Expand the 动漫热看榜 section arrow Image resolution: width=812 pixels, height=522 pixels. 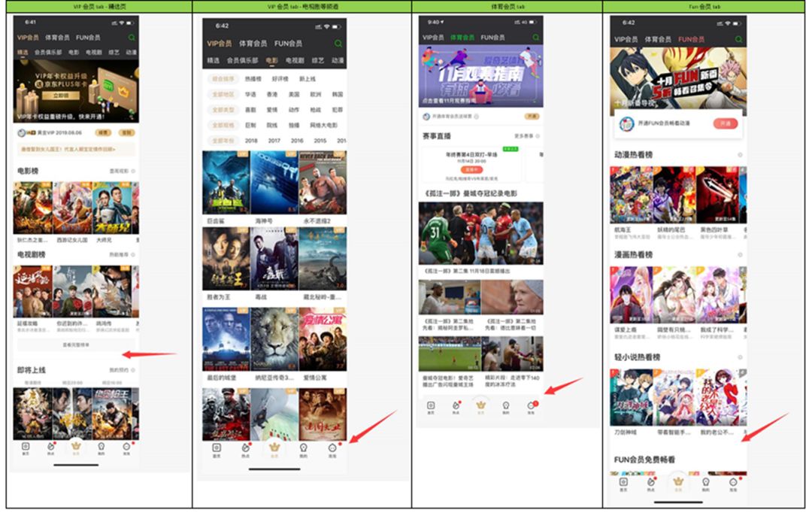pyautogui.click(x=740, y=155)
